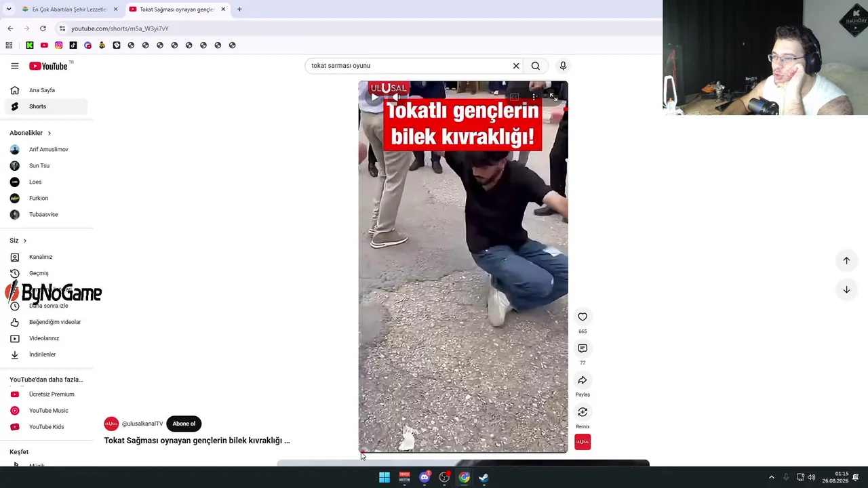
Task: Open Steam from the taskbar
Action: point(484,477)
